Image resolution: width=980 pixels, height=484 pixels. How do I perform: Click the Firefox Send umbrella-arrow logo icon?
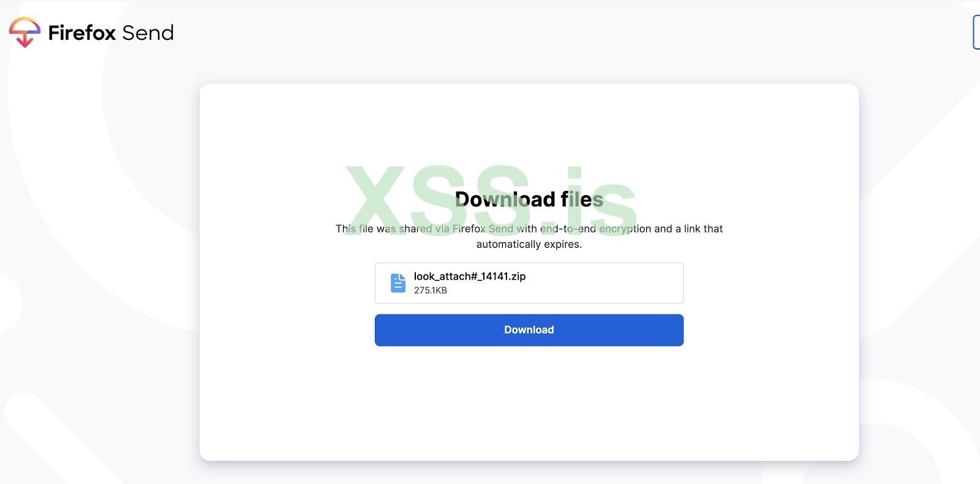tap(24, 32)
